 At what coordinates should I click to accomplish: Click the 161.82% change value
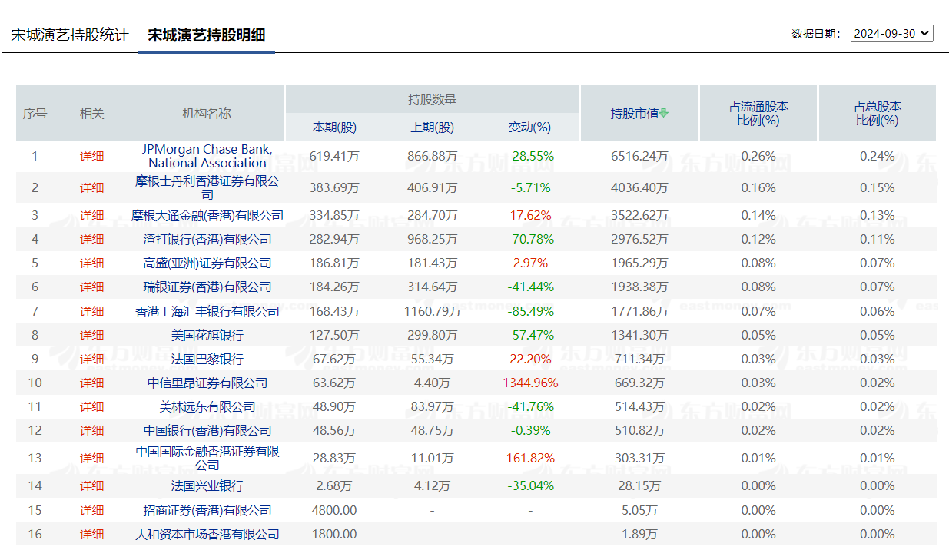530,458
